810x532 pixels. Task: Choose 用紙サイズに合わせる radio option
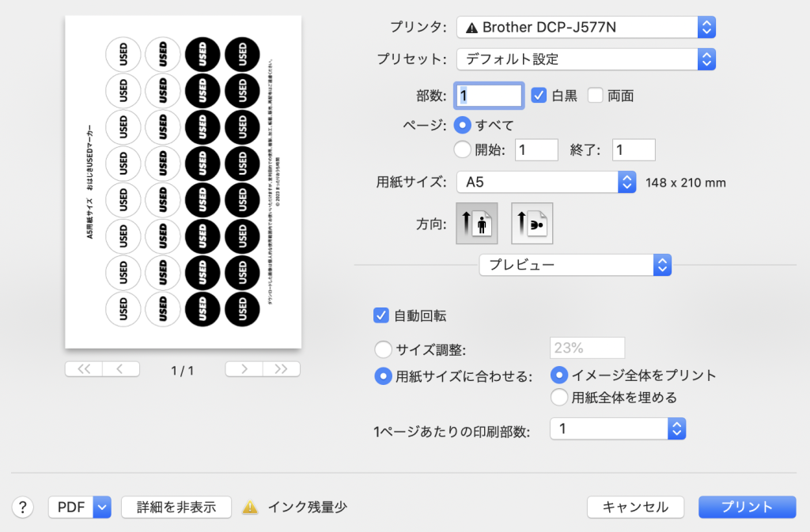tap(383, 376)
